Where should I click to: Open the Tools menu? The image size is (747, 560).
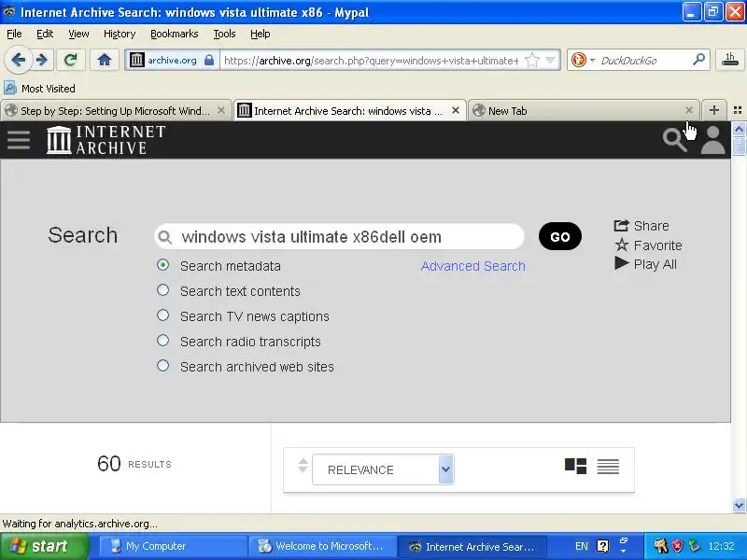[224, 34]
